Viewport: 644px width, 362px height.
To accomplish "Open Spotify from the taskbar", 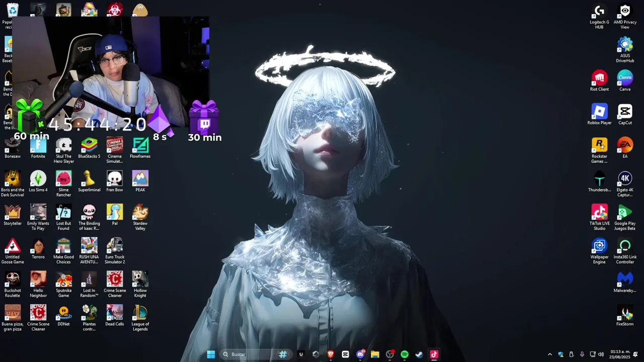I will click(x=405, y=354).
